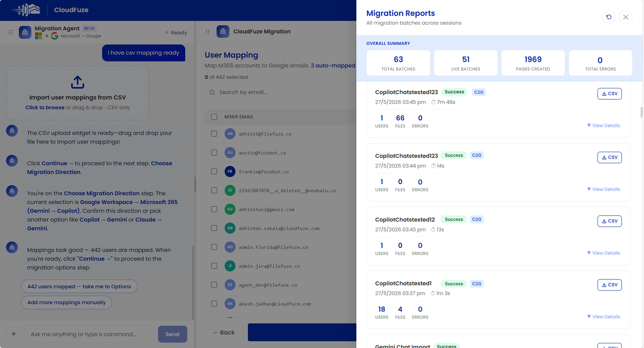The width and height of the screenshot is (644, 348).
Task: Focus the 'Ask me anything or type a command' field
Action: [x=89, y=334]
